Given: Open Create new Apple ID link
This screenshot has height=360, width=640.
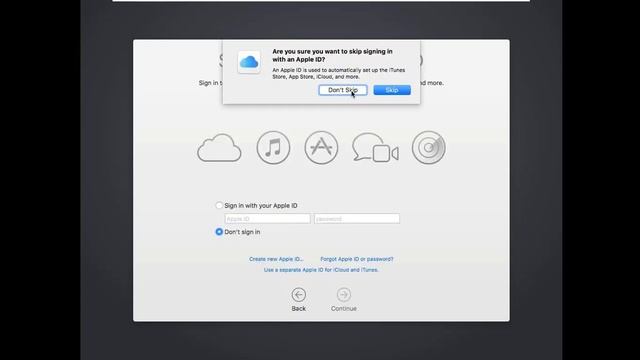Looking at the screenshot, I should click(276, 259).
